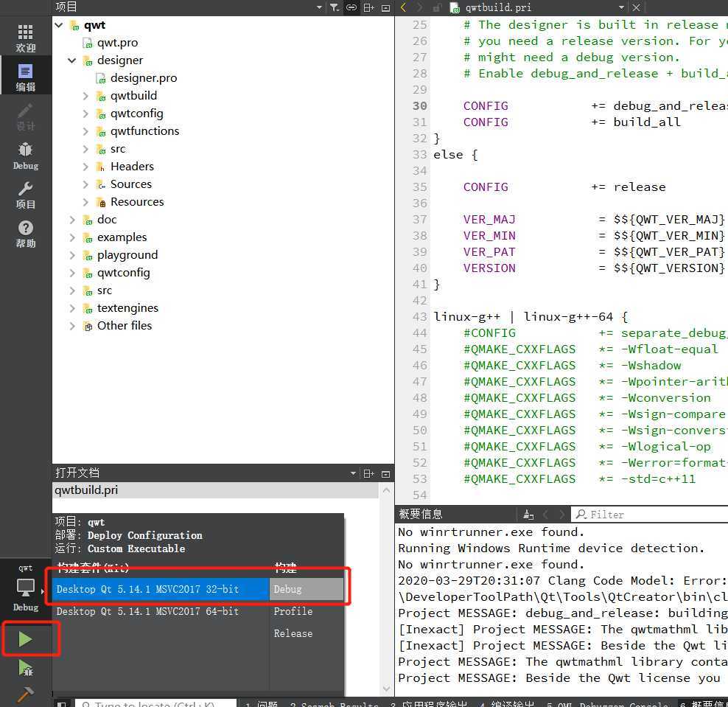The width and height of the screenshot is (728, 707).
Task: Build project with the hammer icon
Action: pos(26,695)
